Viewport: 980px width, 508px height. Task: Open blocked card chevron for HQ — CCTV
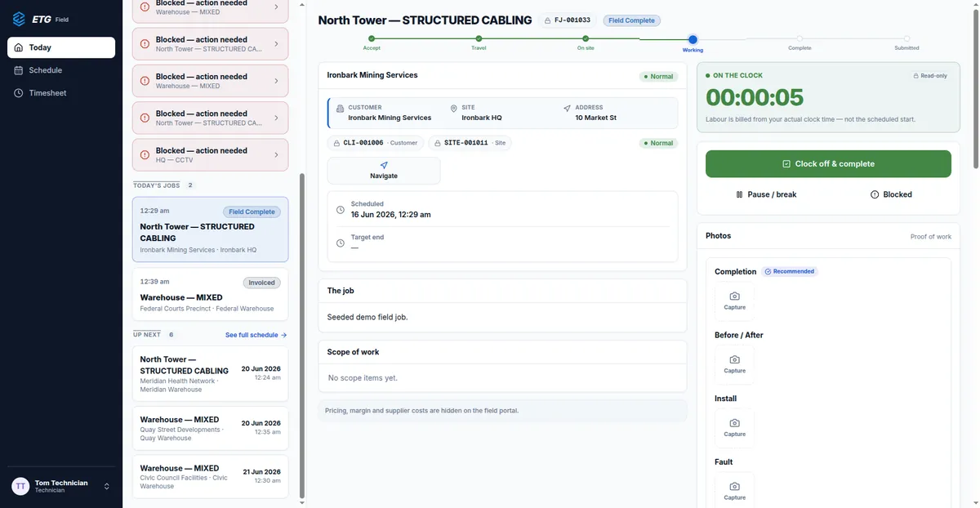pyautogui.click(x=276, y=155)
